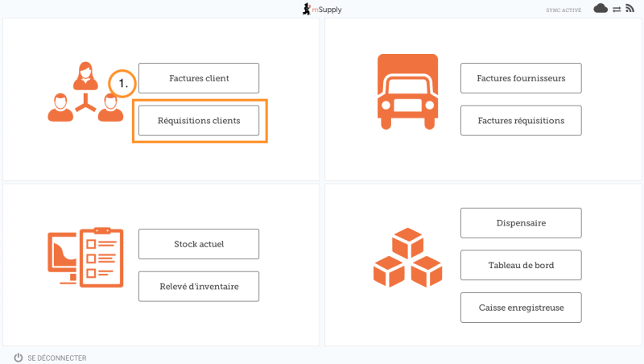Open Relevé d'inventaire
644x364 pixels.
tap(199, 286)
